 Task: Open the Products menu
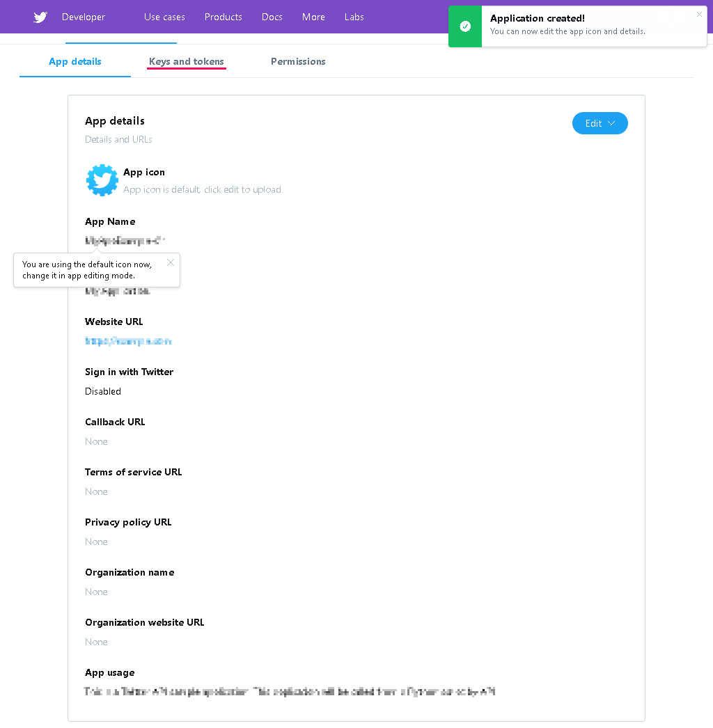point(224,17)
